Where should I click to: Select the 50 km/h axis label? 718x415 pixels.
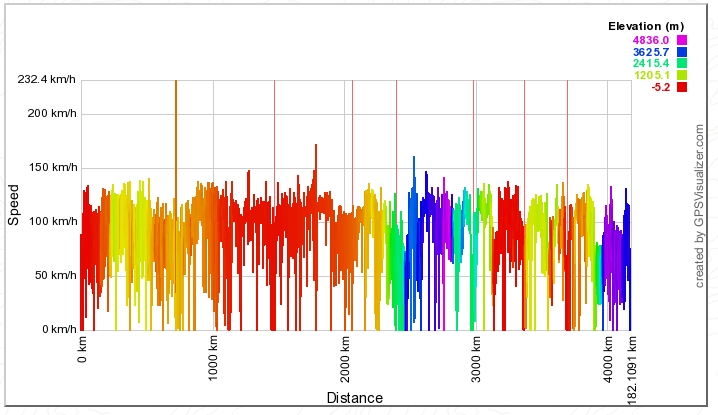(x=53, y=275)
